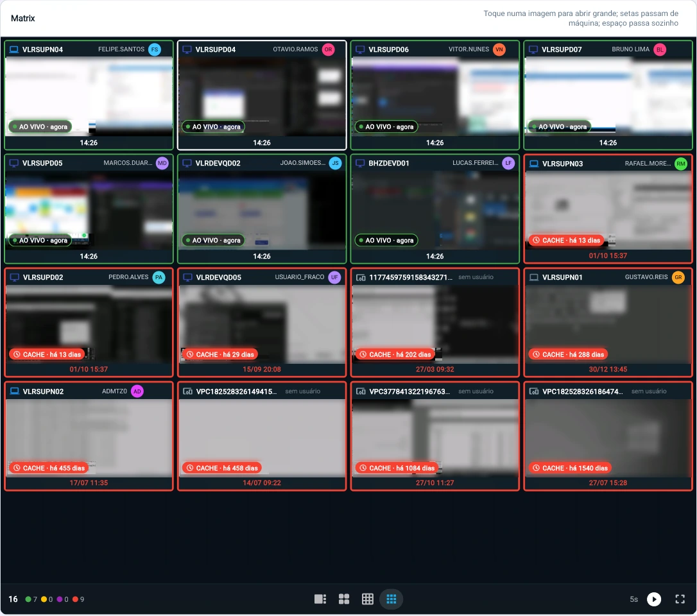The width and height of the screenshot is (697, 616).
Task: Click the "AO VIVO · agora" badge on VLRSUPD05
Action: click(x=40, y=241)
